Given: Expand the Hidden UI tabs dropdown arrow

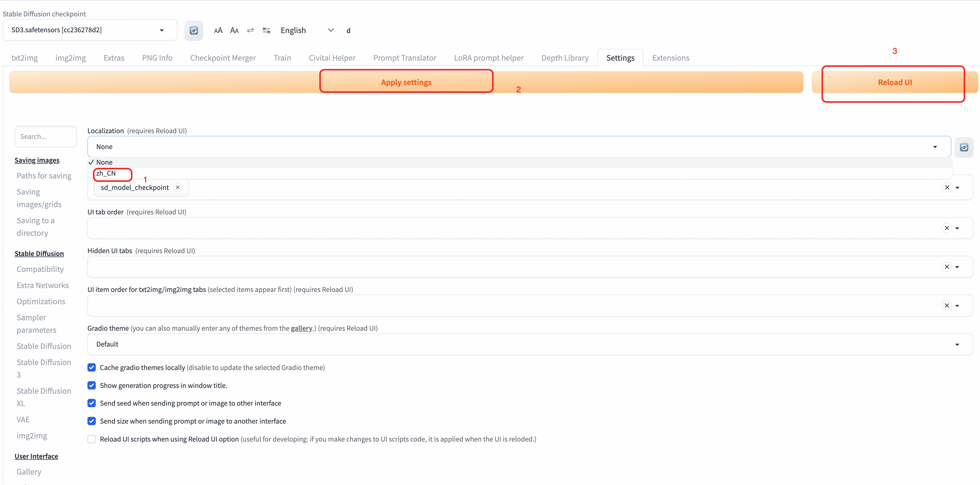Looking at the screenshot, I should (x=958, y=267).
